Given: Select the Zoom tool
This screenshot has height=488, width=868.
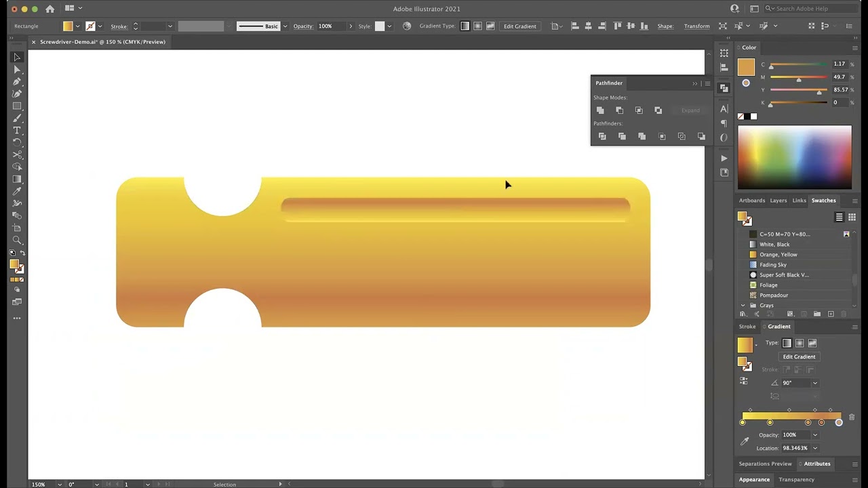Looking at the screenshot, I should [x=17, y=240].
